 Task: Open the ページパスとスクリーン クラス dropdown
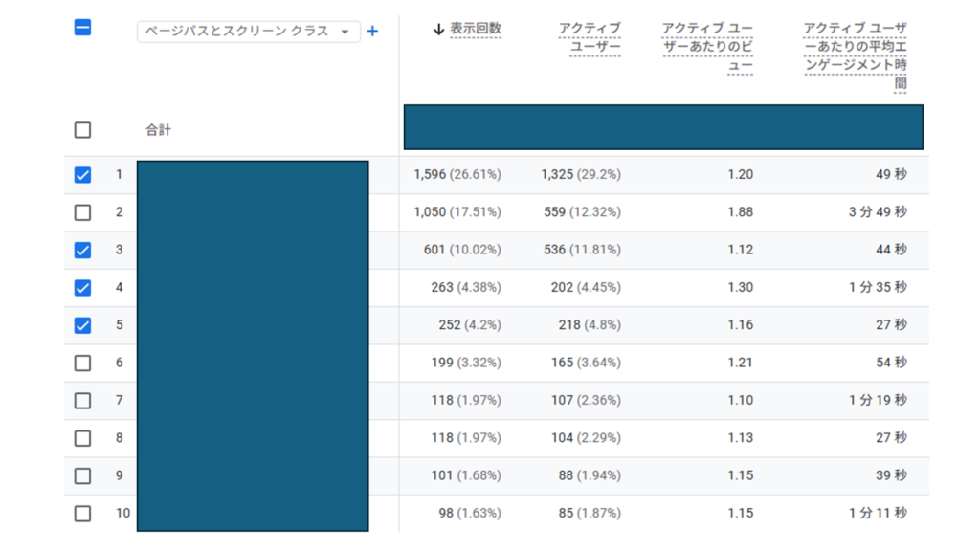[x=248, y=32]
